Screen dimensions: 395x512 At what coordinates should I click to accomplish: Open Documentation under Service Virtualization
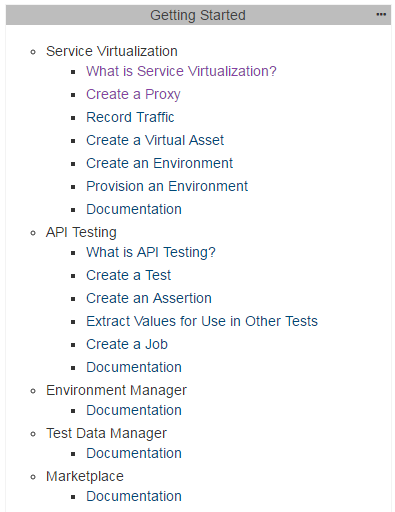134,209
